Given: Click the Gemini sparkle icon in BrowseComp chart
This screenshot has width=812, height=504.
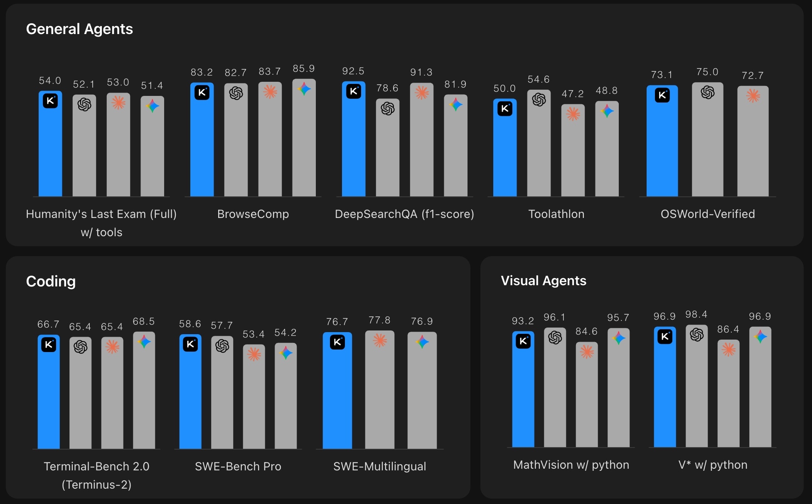Looking at the screenshot, I should (x=304, y=89).
